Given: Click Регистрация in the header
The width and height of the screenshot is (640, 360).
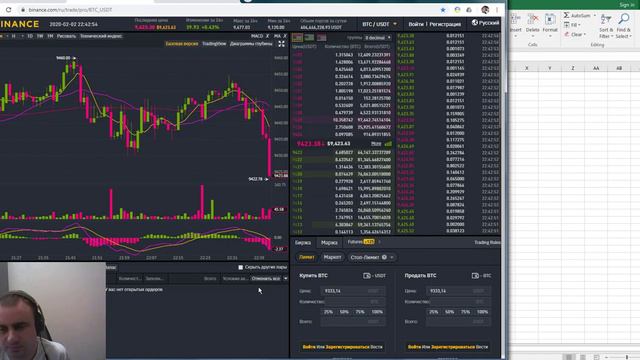Looking at the screenshot, I should [445, 24].
